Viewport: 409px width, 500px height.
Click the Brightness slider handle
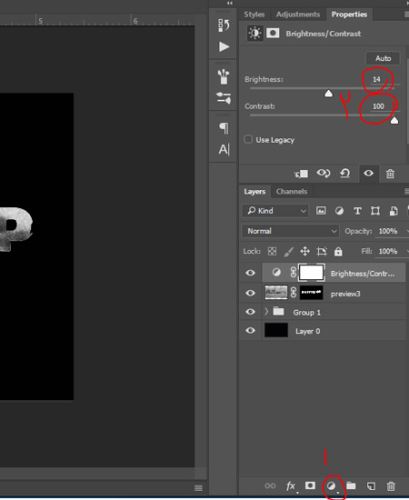(329, 93)
